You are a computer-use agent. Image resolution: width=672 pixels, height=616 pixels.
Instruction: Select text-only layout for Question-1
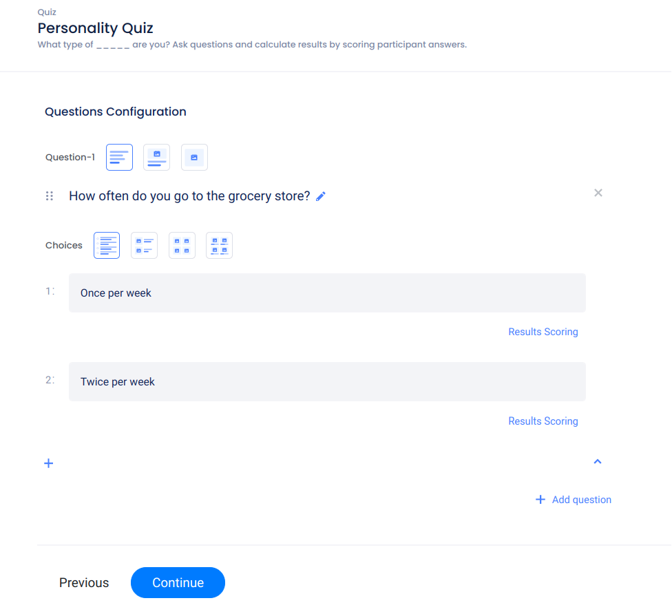point(119,157)
